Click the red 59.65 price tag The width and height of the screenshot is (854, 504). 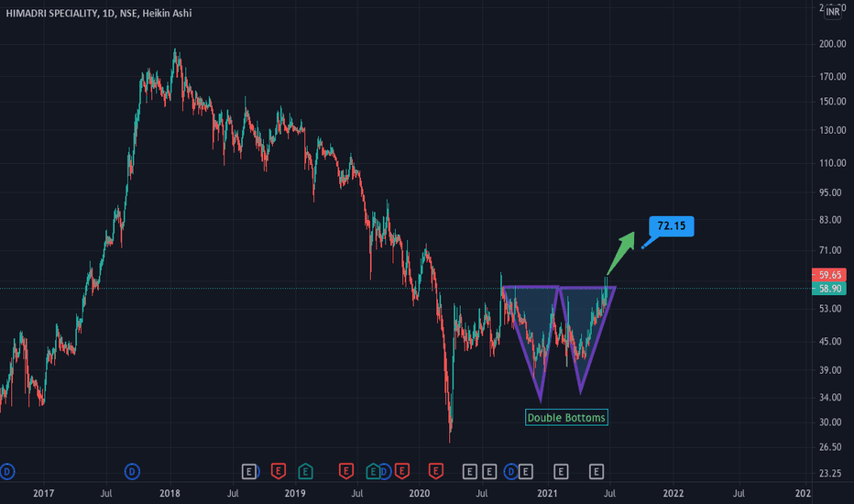829,275
